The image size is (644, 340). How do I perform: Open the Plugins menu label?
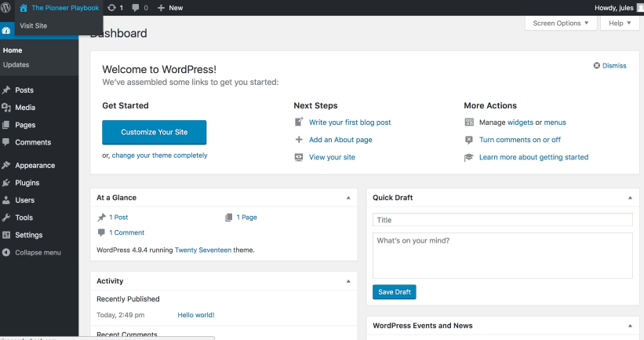(x=27, y=182)
